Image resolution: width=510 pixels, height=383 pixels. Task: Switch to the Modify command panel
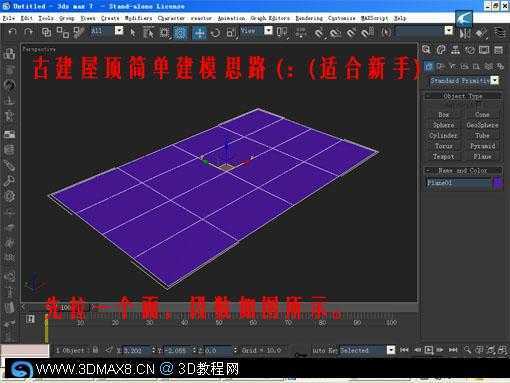(441, 50)
